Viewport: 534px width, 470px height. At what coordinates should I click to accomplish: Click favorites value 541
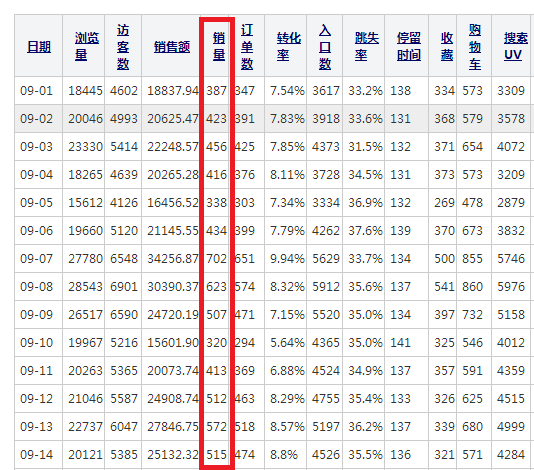coord(444,286)
